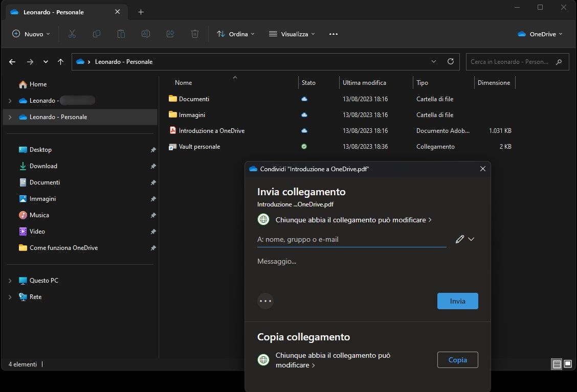Open the Immagini folder in file list
577x392 pixels.
(x=192, y=115)
